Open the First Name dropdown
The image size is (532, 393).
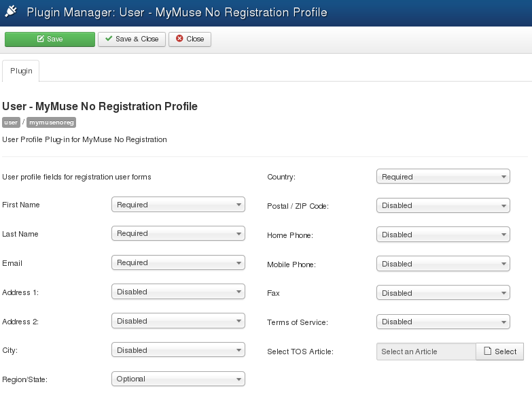(178, 205)
